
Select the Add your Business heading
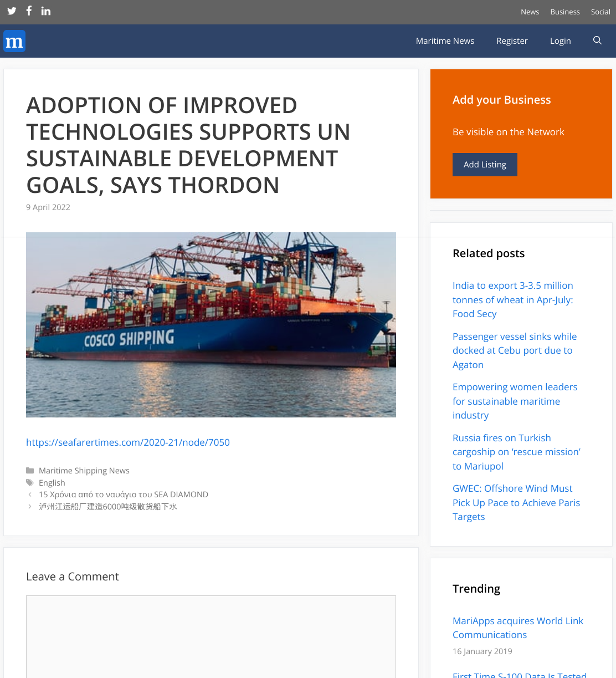502,100
